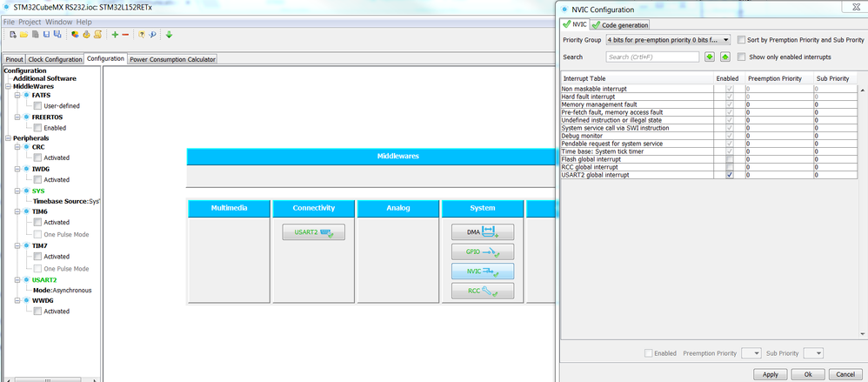868x382 pixels.
Task: Enable the FREERTOS checkbox
Action: 37,128
